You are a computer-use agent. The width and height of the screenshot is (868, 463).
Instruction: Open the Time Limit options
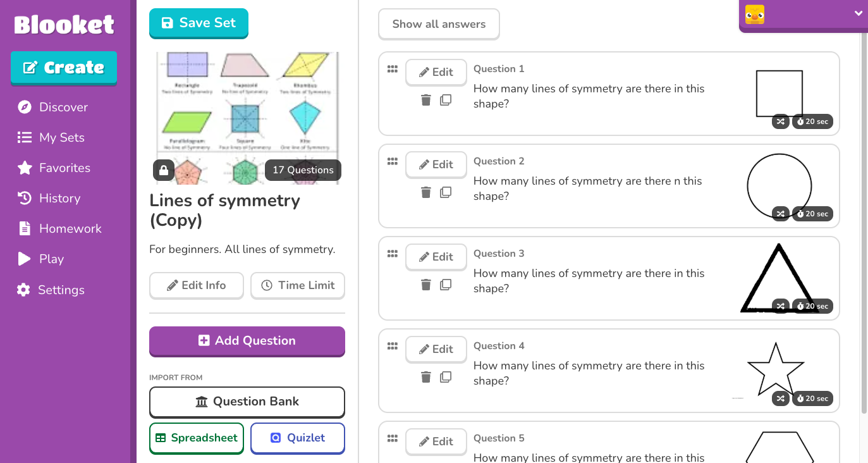click(x=298, y=285)
